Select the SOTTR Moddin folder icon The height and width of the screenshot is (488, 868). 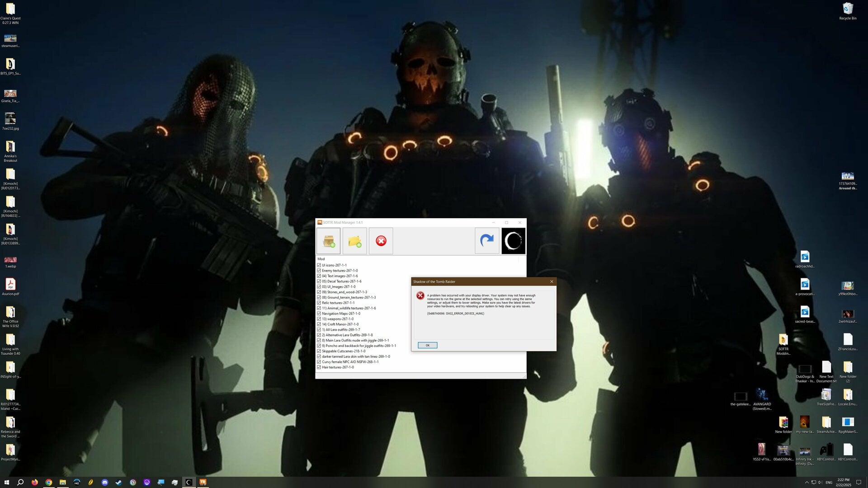click(783, 344)
